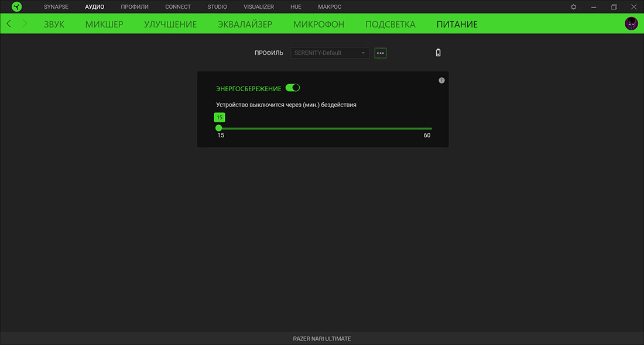Open the SYNAPSE top menu item
This screenshot has width=644, height=345.
tap(56, 7)
